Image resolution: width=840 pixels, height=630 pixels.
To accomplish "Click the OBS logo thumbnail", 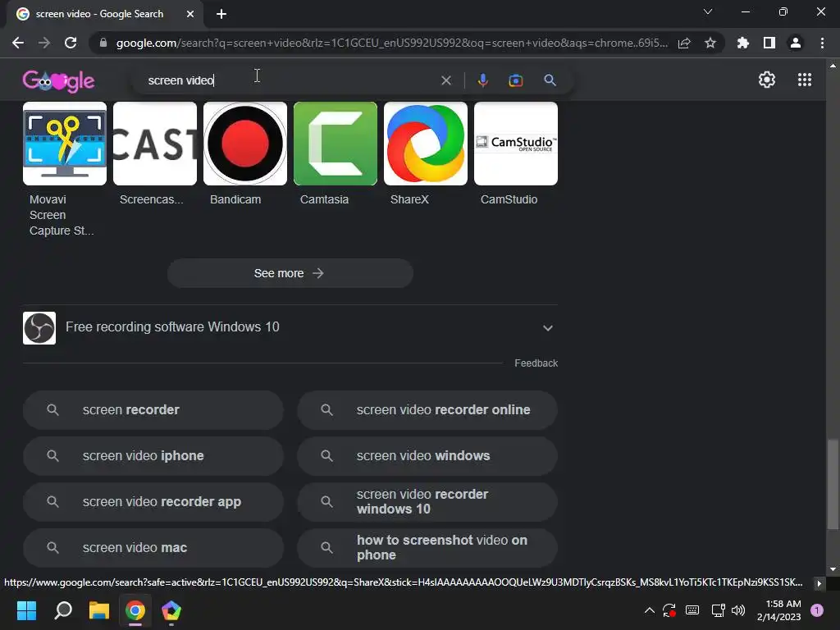I will [x=39, y=328].
